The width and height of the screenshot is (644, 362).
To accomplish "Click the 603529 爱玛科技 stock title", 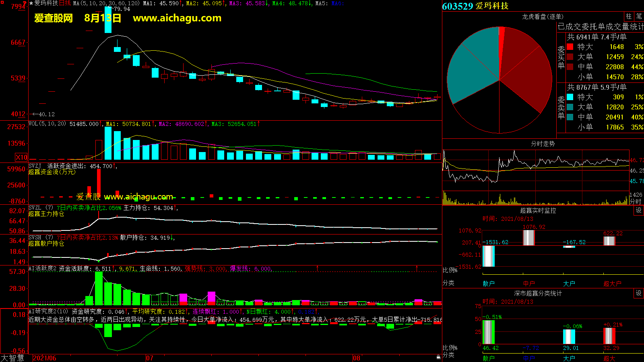I will 475,6.
